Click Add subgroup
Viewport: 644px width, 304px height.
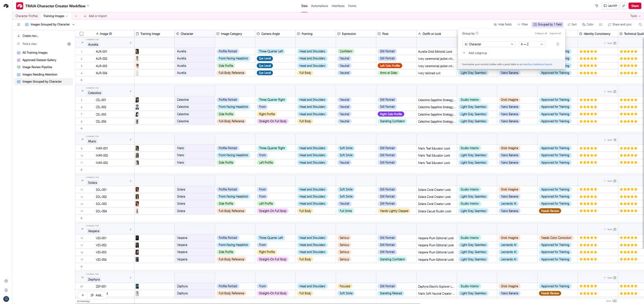[x=475, y=53]
